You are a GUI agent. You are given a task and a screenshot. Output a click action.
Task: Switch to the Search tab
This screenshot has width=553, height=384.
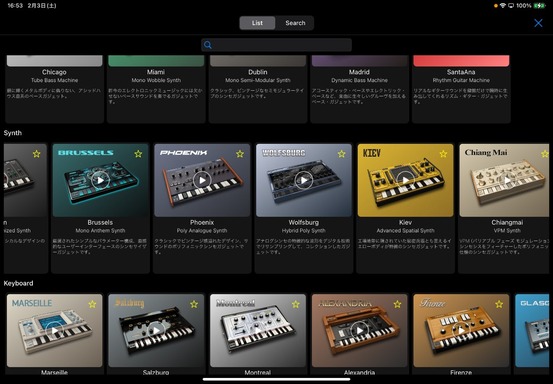point(295,23)
